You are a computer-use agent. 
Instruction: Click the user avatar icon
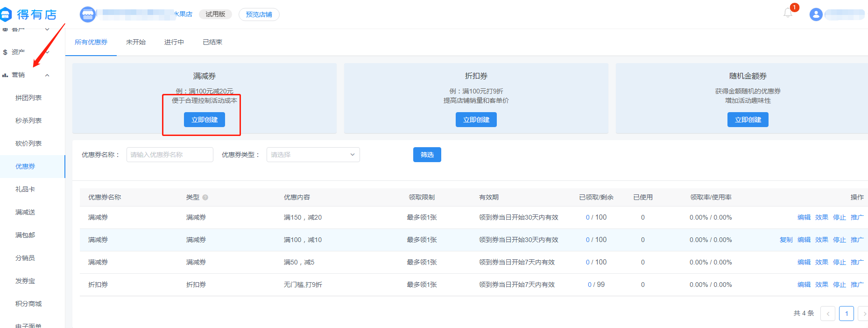click(x=816, y=14)
